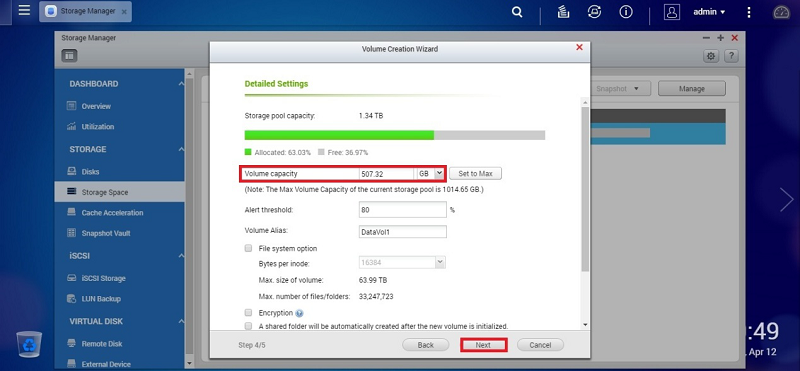Viewport: 800px width, 371px height.
Task: Click the wizard scroll down arrow
Action: coord(585,325)
